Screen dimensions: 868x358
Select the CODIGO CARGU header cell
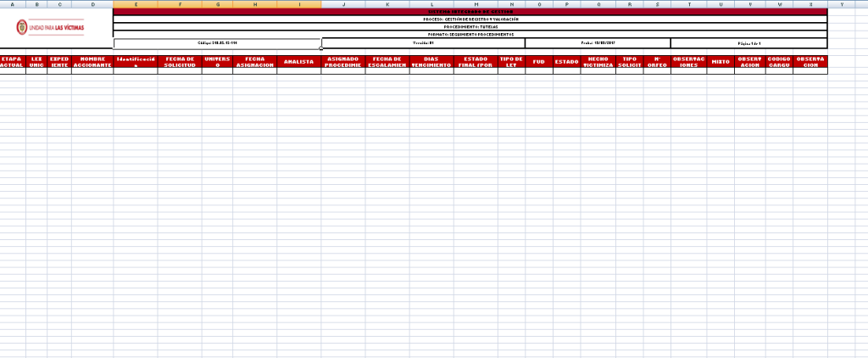pyautogui.click(x=779, y=62)
